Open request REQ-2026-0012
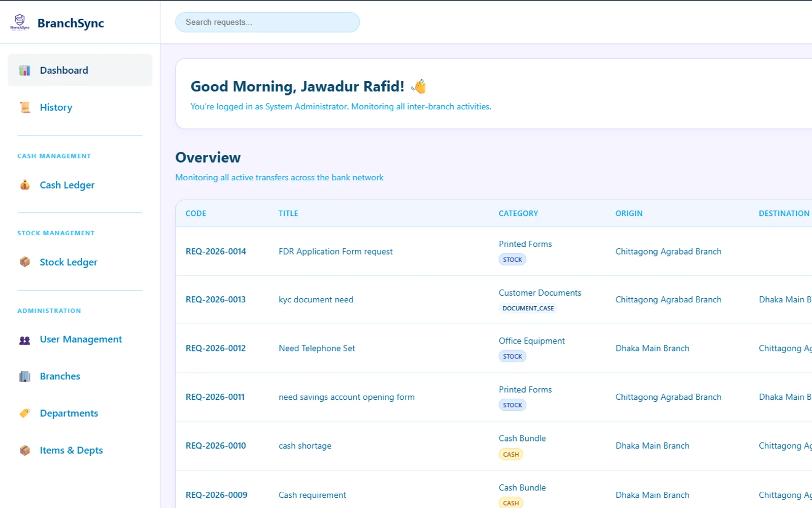This screenshot has height=508, width=812. 216,348
